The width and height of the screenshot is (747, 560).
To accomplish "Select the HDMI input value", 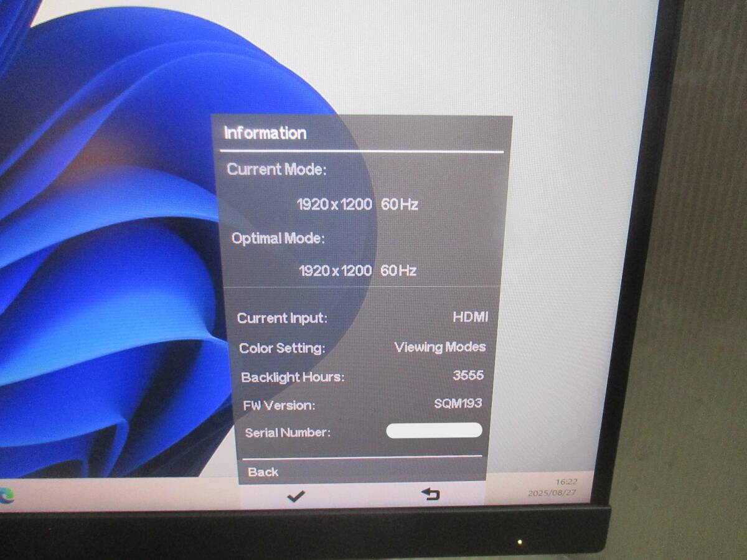I will tap(471, 316).
